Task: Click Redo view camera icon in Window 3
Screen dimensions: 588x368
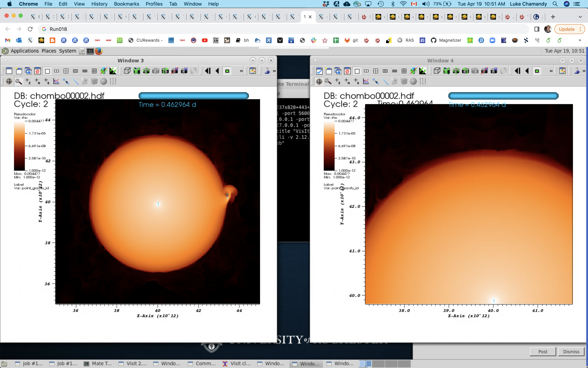Action: (165, 71)
